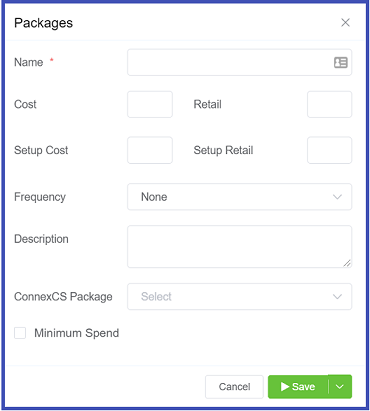The height and width of the screenshot is (411, 370).
Task: Click inside the Description text area
Action: (239, 247)
